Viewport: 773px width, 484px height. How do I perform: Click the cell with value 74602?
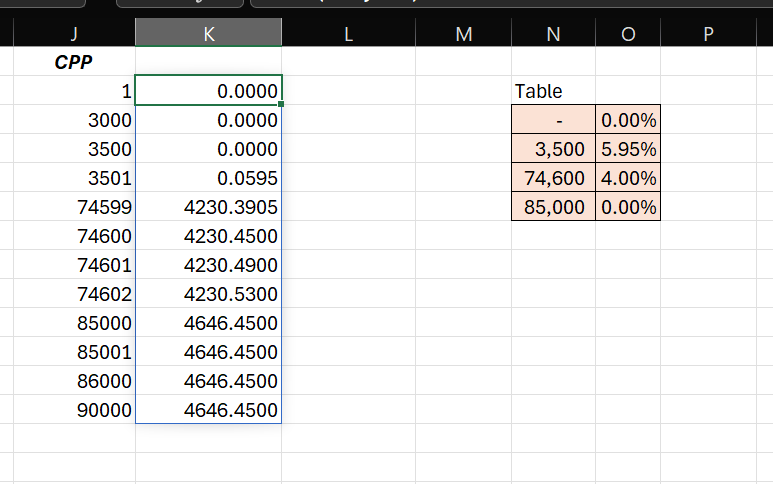click(74, 294)
